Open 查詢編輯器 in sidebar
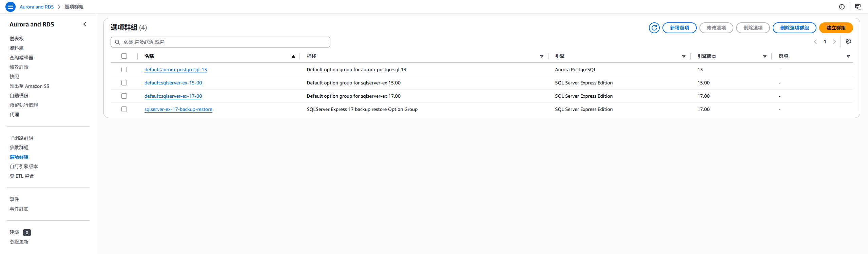The height and width of the screenshot is (254, 868). 21,58
